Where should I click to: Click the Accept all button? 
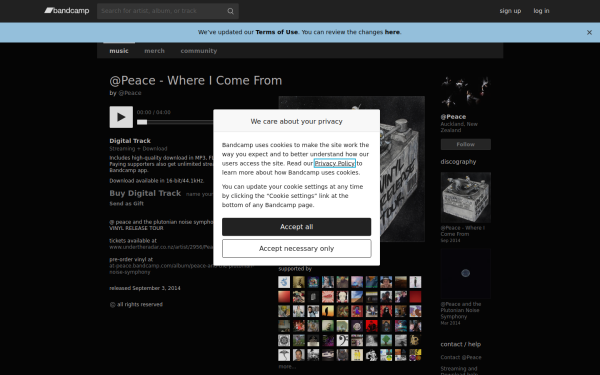297,227
